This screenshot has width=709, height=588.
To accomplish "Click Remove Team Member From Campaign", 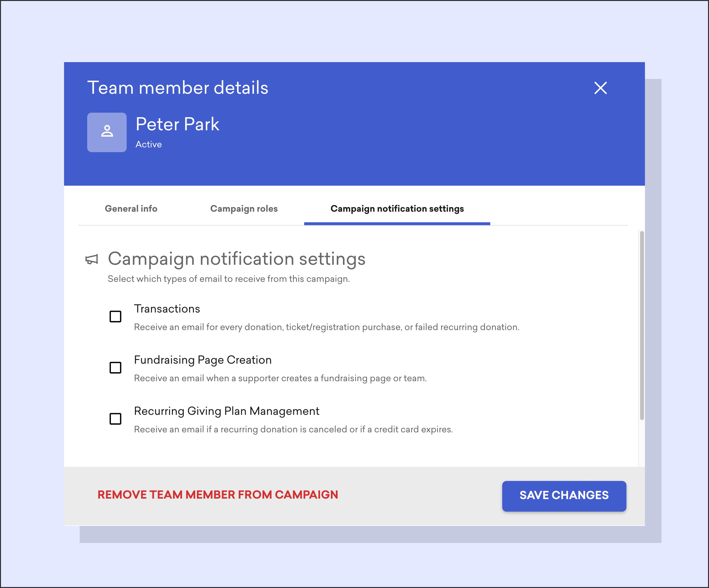I will [218, 495].
